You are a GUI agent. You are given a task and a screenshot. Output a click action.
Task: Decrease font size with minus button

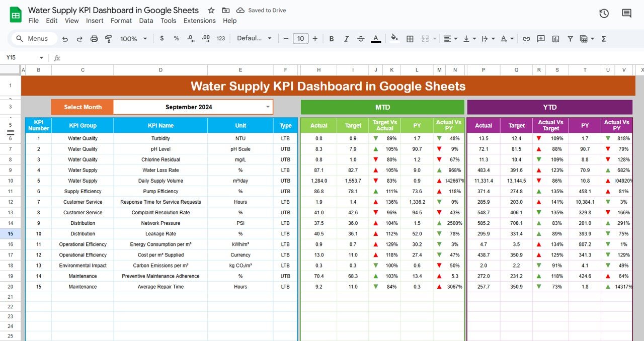[286, 39]
